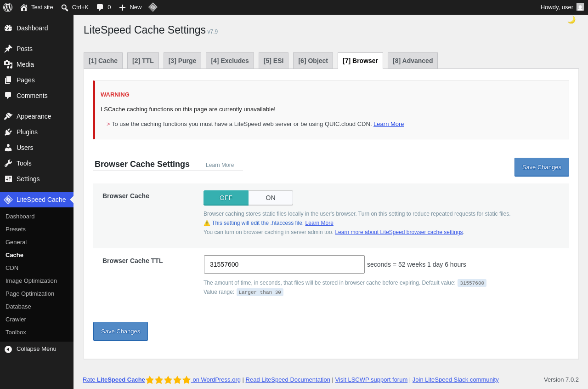Open the WordPress logo menu
Image resolution: width=588 pixels, height=389 pixels.
(8, 7)
